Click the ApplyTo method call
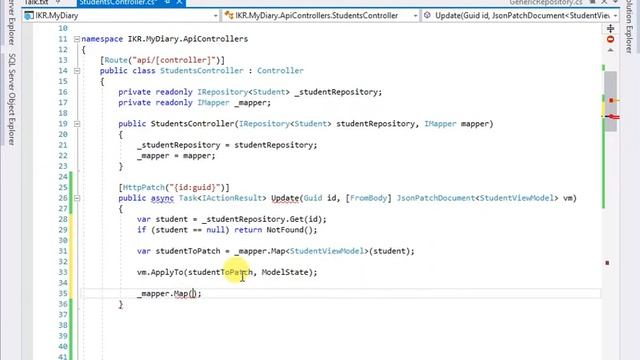 tap(167, 272)
